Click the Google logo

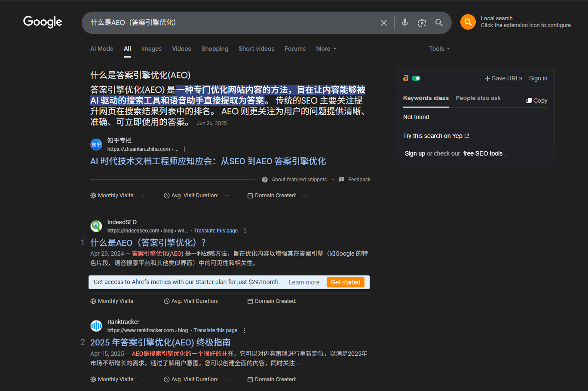[x=43, y=22]
